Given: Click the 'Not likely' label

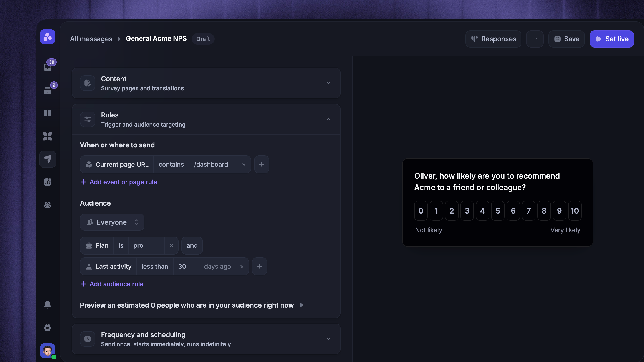Looking at the screenshot, I should click(x=429, y=230).
